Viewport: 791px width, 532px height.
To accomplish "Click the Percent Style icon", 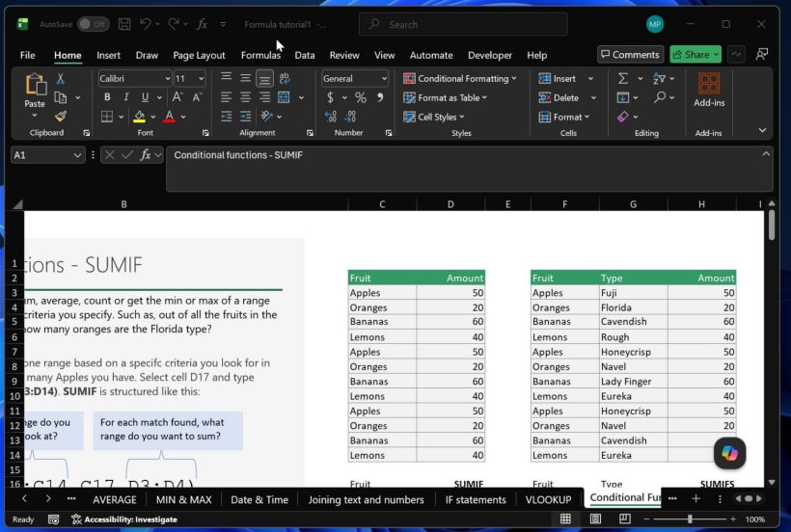I will (360, 97).
